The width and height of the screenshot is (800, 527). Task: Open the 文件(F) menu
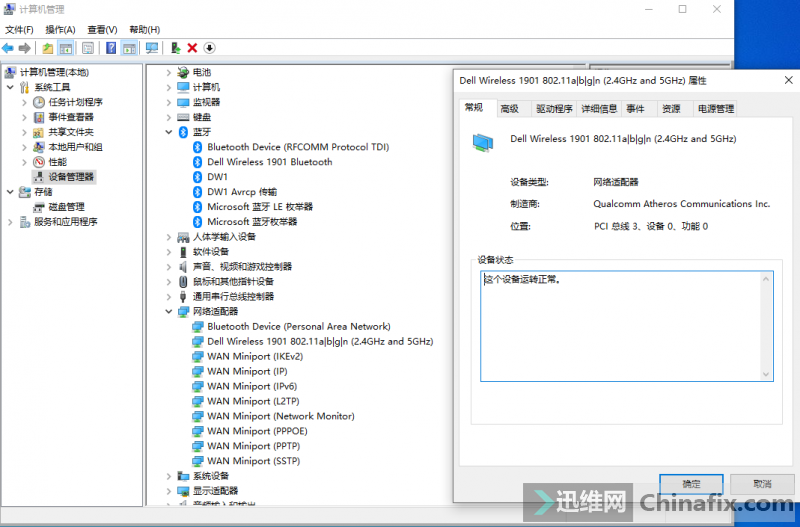[19, 30]
